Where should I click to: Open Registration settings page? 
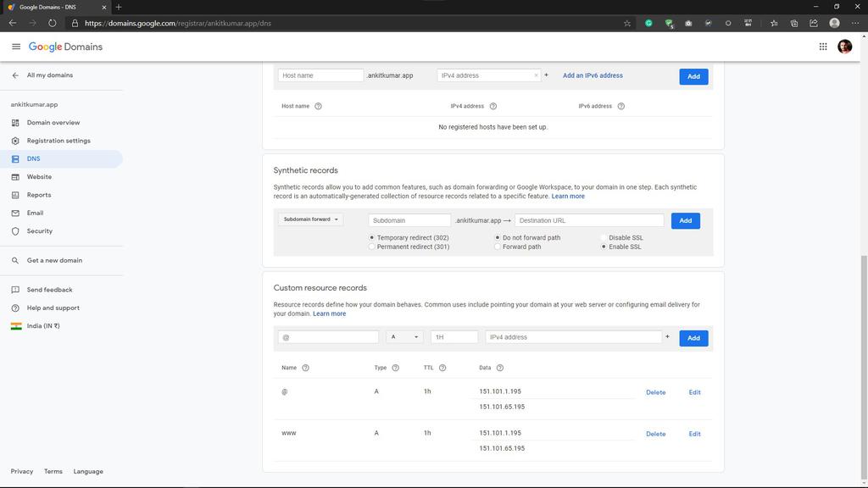pos(58,141)
